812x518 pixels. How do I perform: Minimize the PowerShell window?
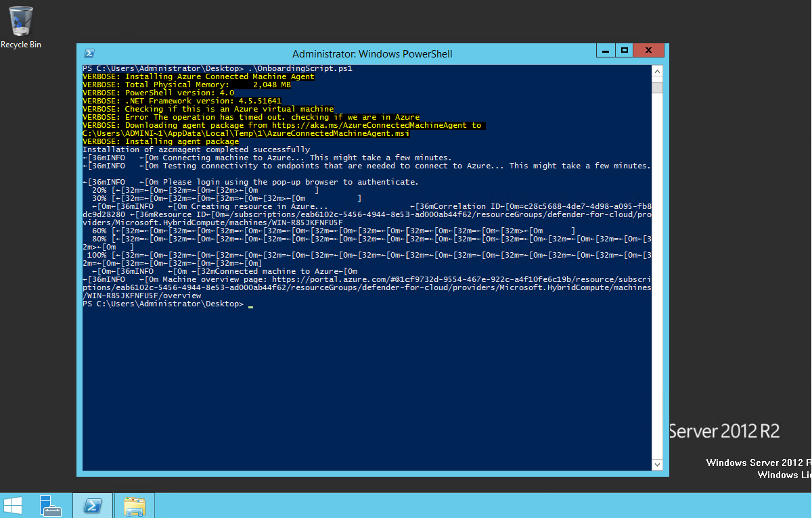click(x=606, y=51)
